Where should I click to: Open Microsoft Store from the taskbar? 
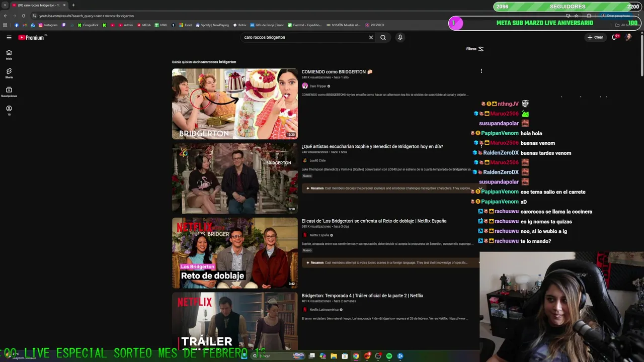345,356
